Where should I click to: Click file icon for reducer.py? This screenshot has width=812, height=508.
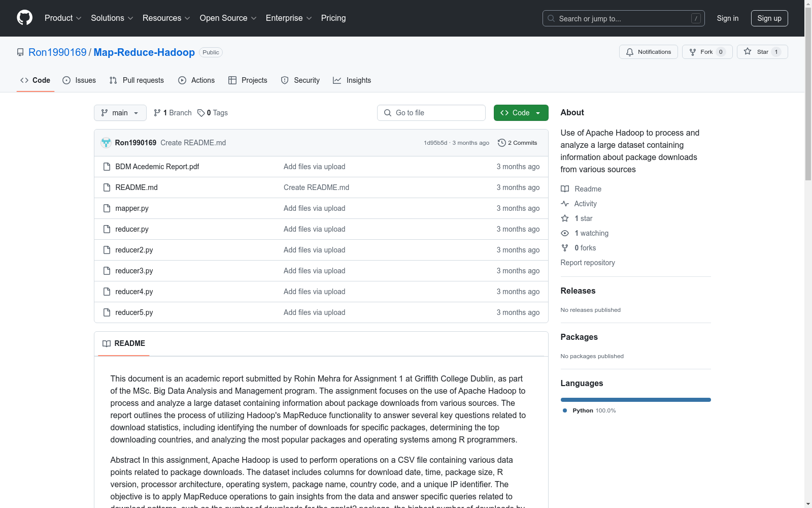[107, 229]
